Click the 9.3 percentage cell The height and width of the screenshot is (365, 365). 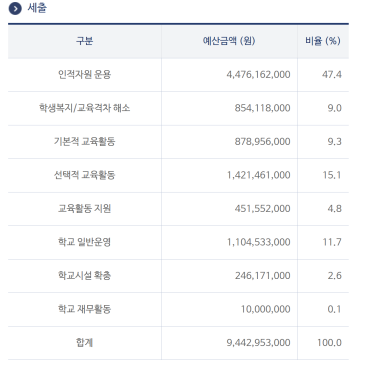click(x=334, y=142)
